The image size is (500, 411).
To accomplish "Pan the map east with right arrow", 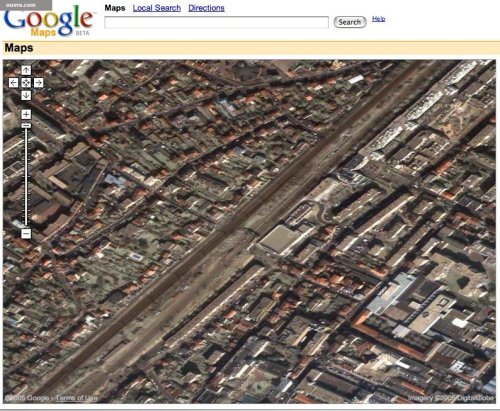I will [x=39, y=83].
